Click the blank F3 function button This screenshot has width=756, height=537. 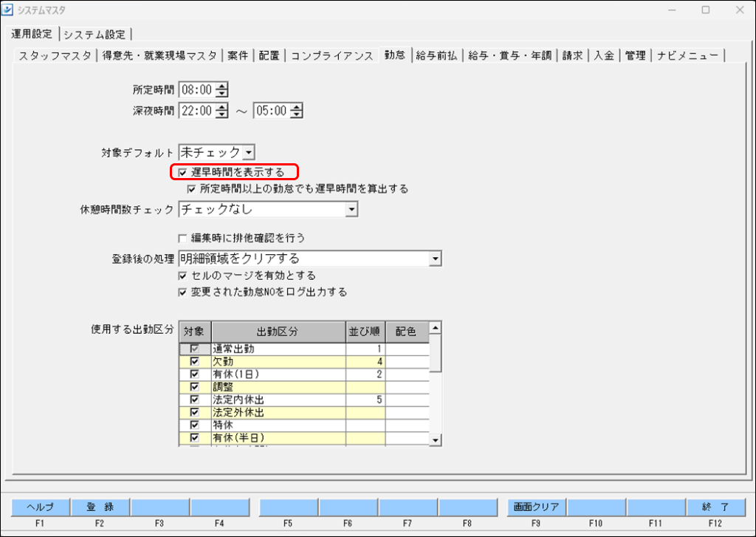point(160,507)
